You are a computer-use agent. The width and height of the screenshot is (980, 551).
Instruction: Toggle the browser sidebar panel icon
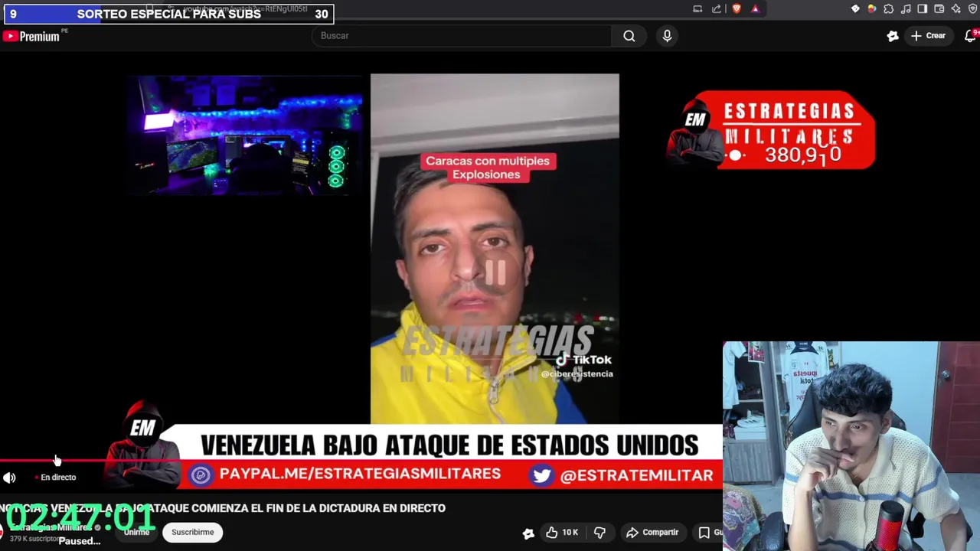click(923, 9)
